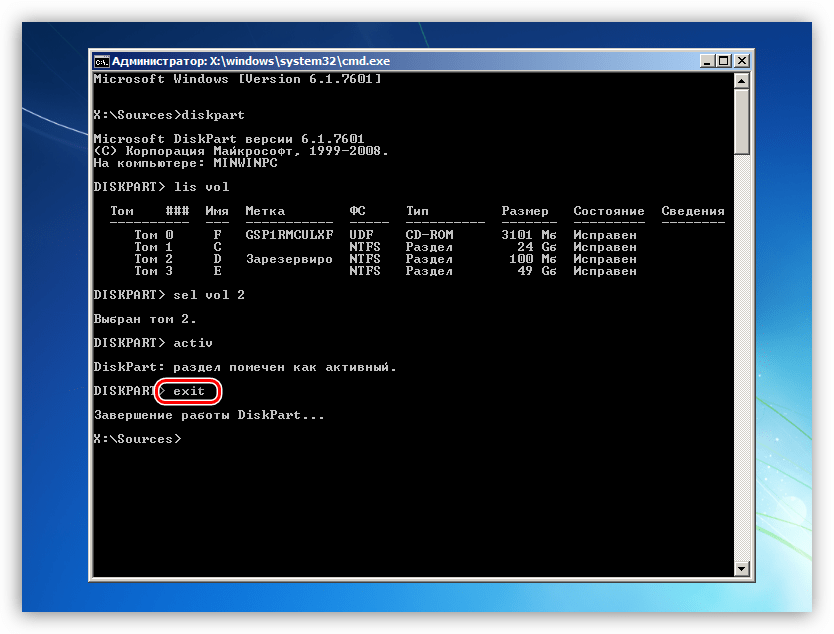This screenshot has height=634, width=834.
Task: Click the Том 0 CD-ROM row
Action: pyautogui.click(x=385, y=235)
